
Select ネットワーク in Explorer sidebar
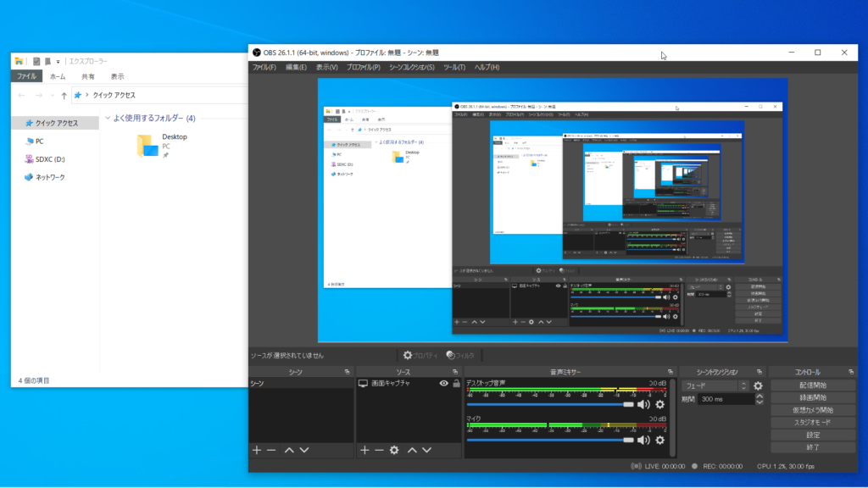(x=50, y=177)
